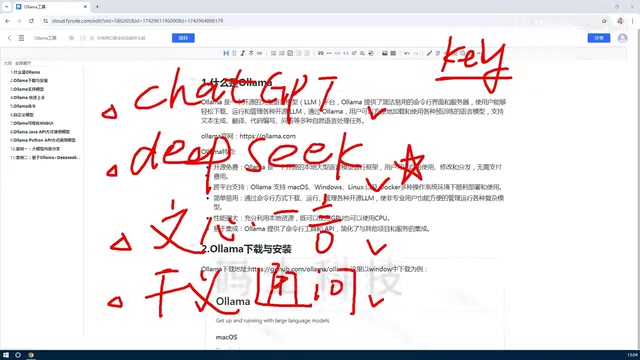Reload the browser page
The height and width of the screenshot is (360, 640).
coord(31,21)
